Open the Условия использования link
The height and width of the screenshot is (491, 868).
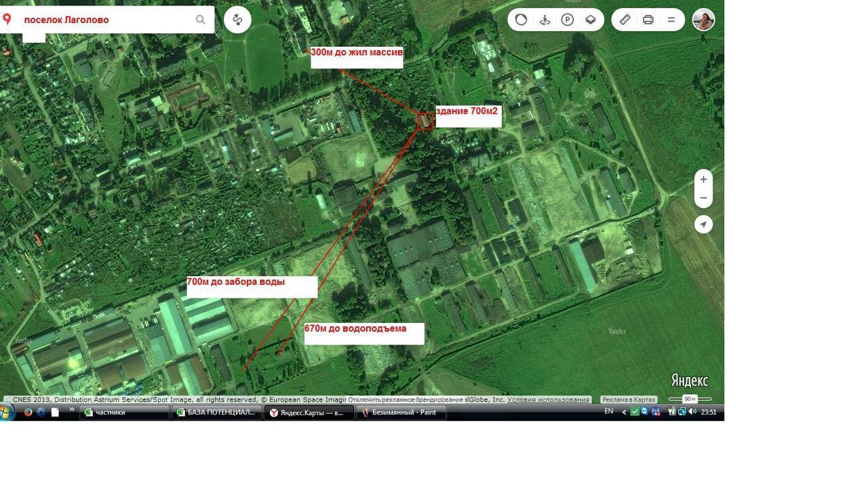548,399
